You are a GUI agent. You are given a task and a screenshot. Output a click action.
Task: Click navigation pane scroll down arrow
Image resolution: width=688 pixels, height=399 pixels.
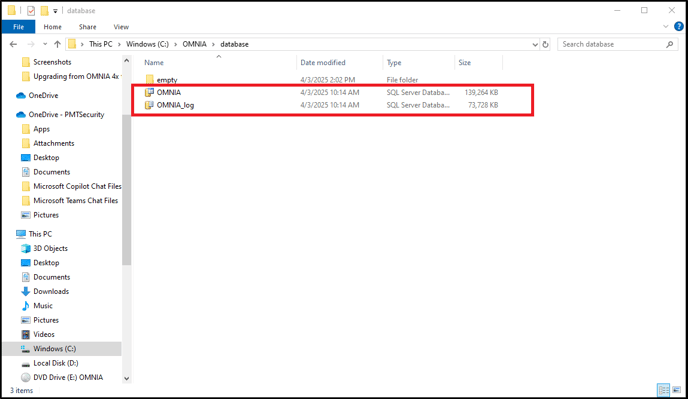(126, 378)
